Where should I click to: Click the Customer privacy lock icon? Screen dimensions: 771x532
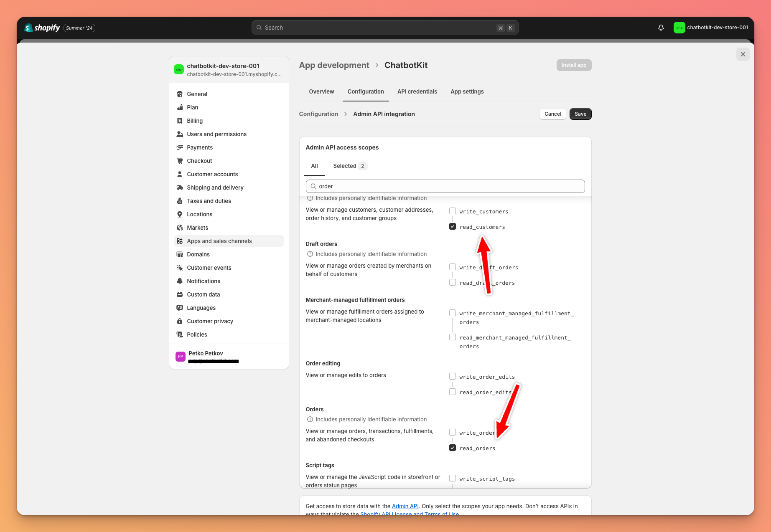180,321
